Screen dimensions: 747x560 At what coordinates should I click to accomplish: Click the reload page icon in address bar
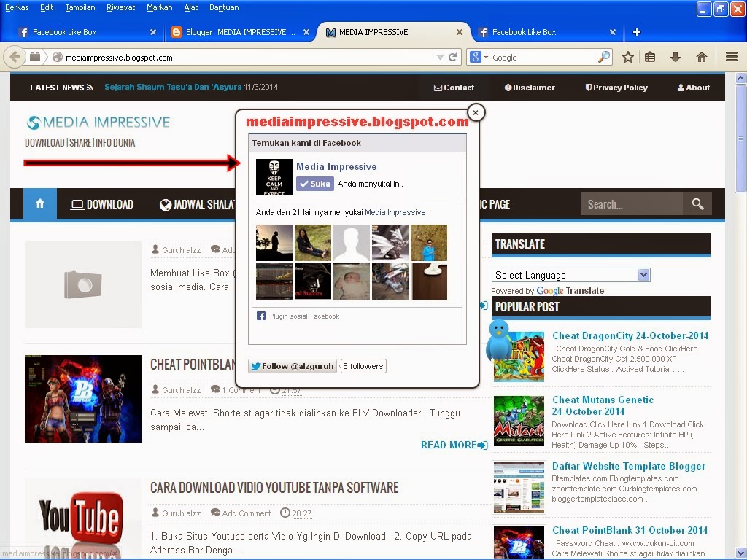pyautogui.click(x=452, y=57)
